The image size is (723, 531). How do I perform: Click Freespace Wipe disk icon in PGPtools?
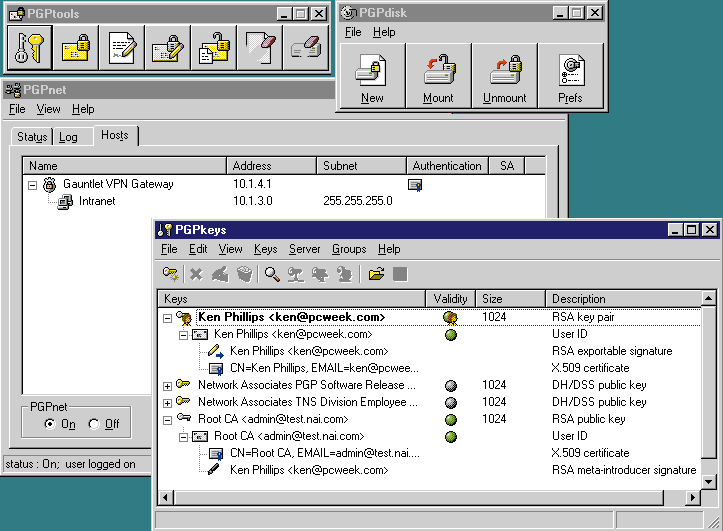click(x=305, y=48)
